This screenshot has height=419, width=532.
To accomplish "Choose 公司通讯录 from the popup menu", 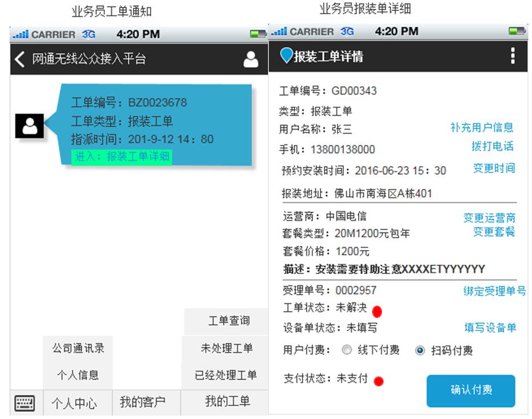I will [x=78, y=348].
